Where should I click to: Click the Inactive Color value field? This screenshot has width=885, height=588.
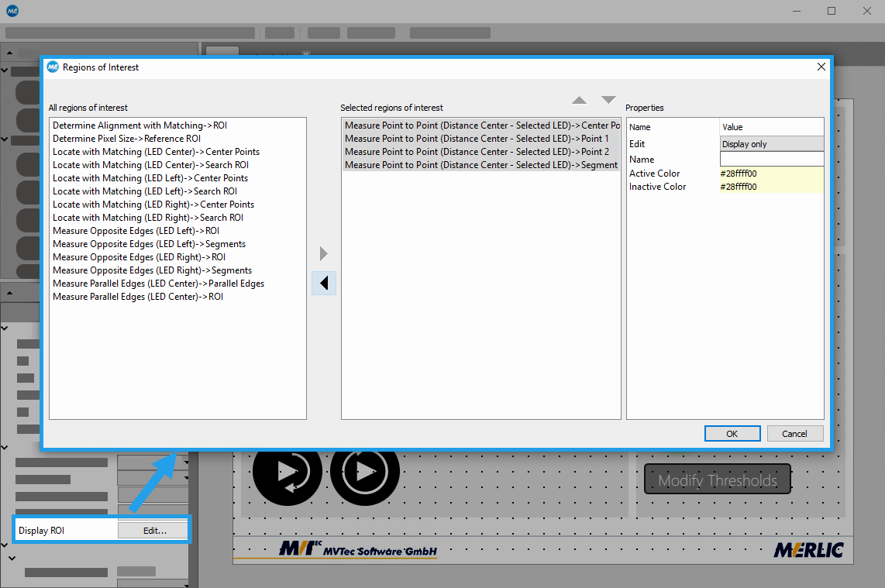tap(771, 187)
